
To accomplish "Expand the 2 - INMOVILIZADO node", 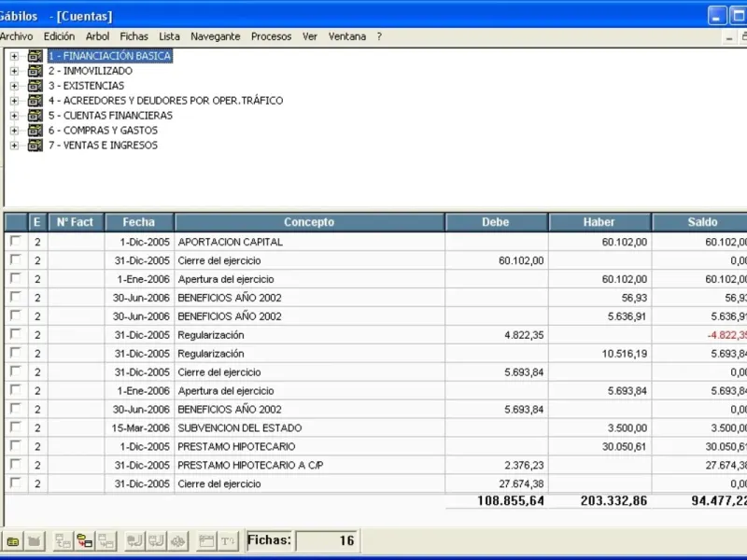I will point(14,72).
